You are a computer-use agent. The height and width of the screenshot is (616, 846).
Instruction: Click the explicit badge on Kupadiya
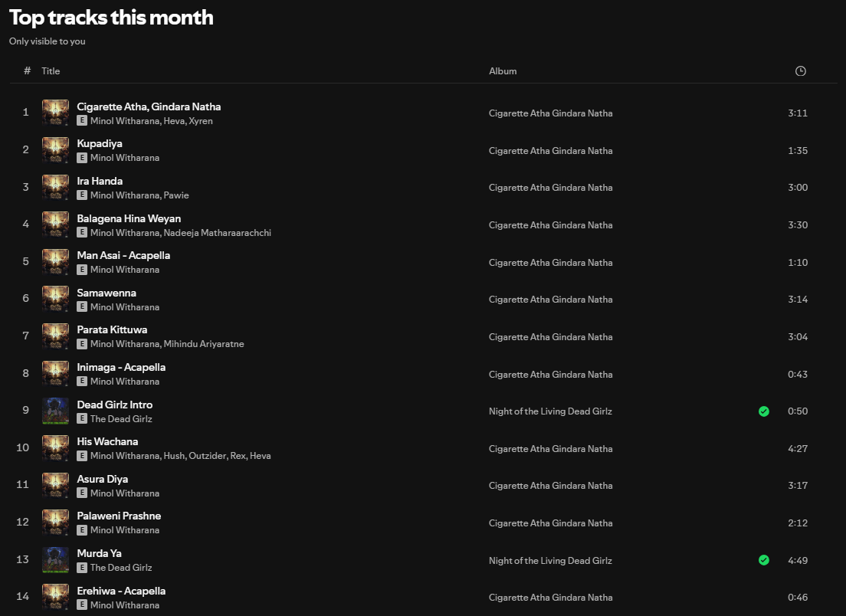point(81,158)
